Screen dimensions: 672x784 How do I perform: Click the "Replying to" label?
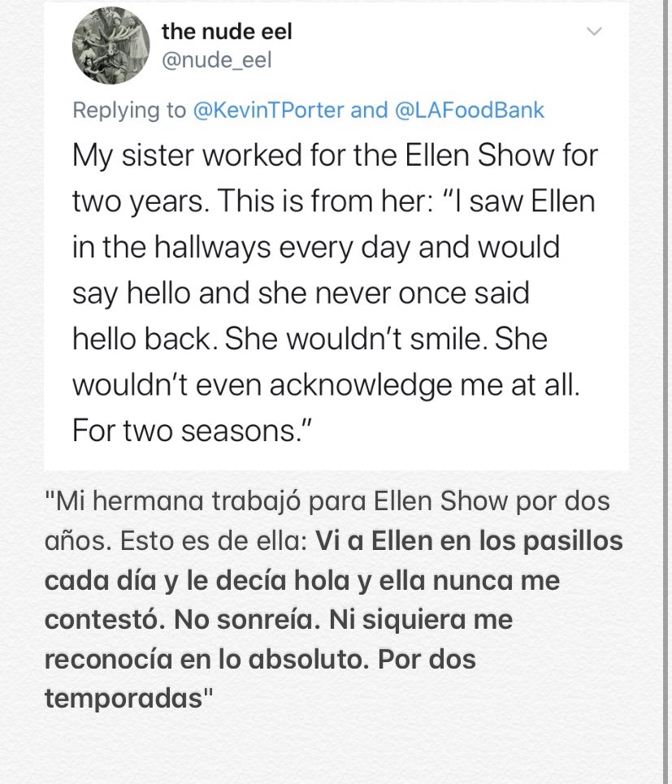pos(129,110)
